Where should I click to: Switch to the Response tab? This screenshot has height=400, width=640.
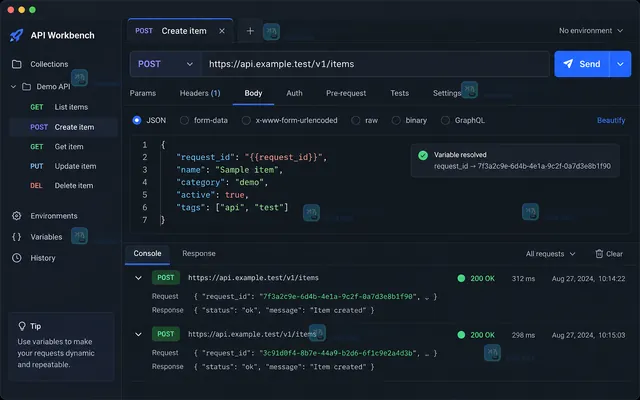[x=199, y=253]
